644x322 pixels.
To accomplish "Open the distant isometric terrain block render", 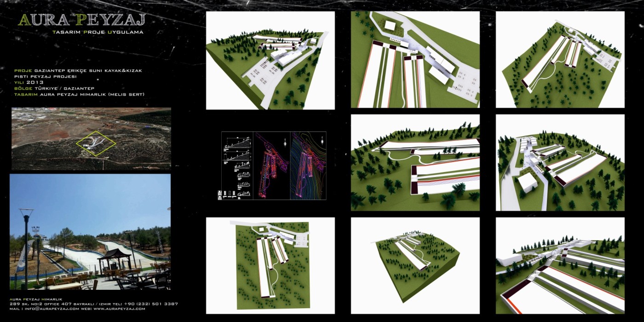I will 415,265.
